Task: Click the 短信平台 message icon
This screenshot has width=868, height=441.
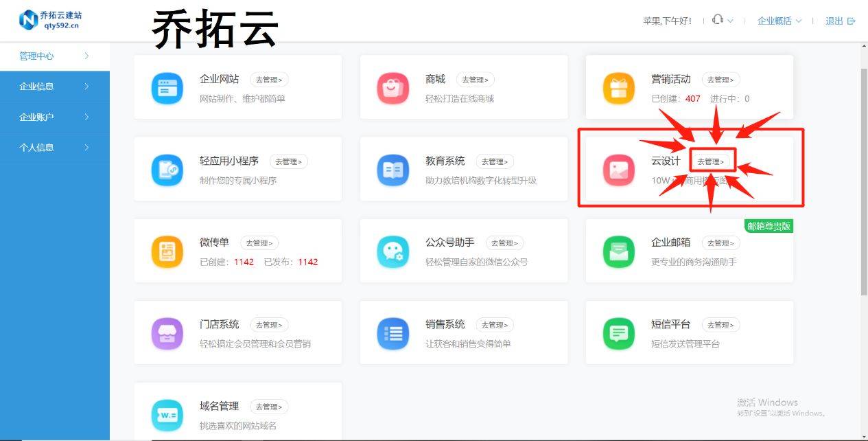Action: (619, 334)
